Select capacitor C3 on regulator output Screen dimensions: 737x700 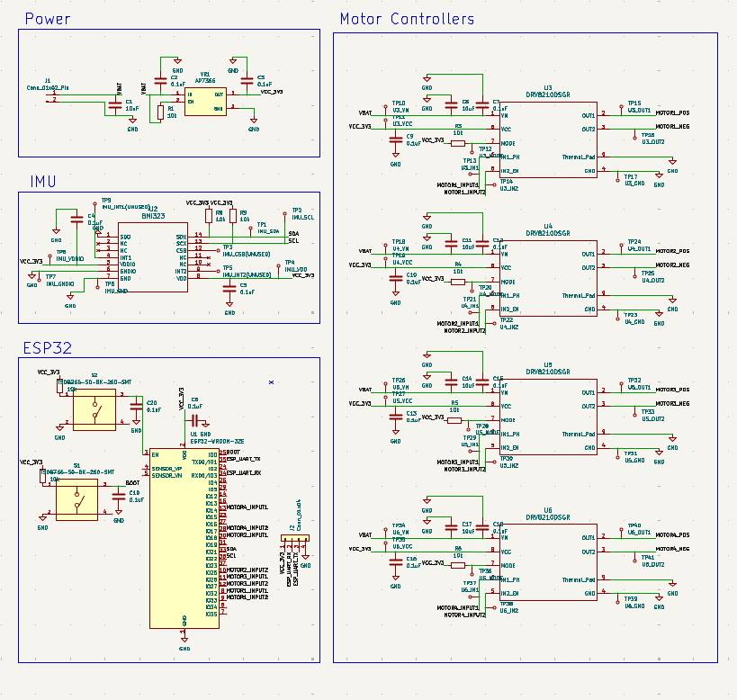247,81
